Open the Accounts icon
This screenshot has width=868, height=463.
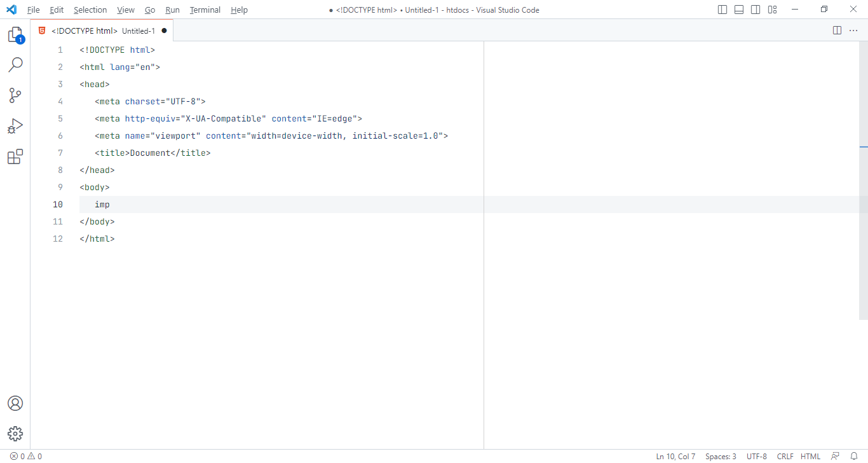click(x=15, y=403)
